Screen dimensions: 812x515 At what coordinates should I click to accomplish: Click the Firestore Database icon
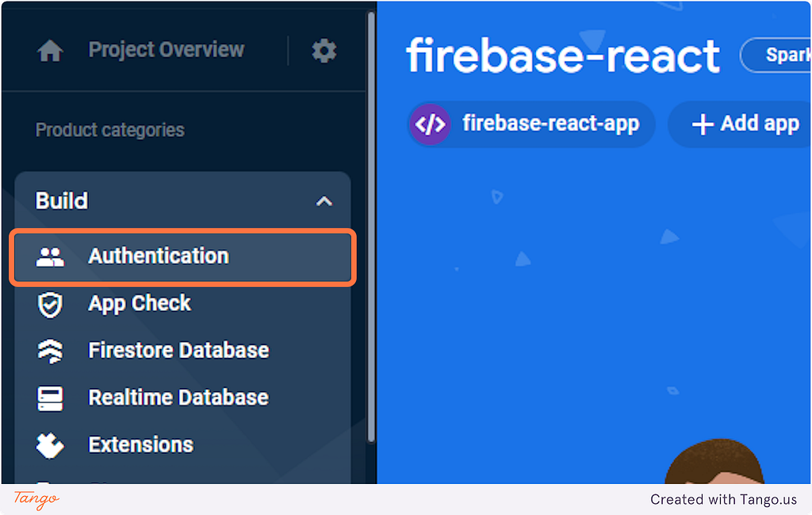pyautogui.click(x=50, y=351)
